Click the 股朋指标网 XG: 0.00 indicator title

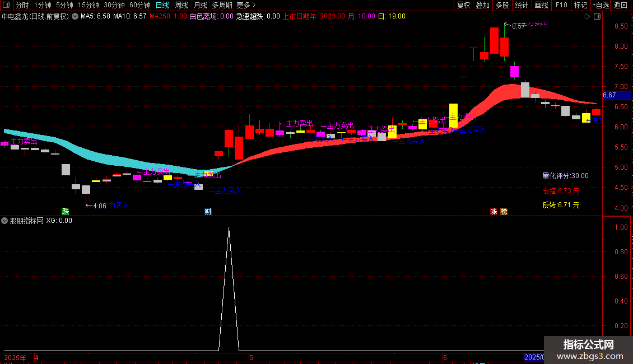coord(41,221)
